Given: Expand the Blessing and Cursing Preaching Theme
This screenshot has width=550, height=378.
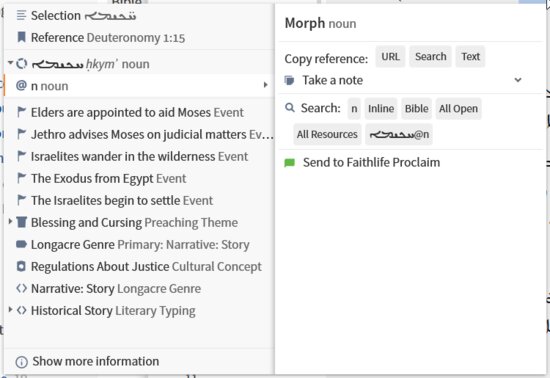Looking at the screenshot, I should (x=11, y=221).
